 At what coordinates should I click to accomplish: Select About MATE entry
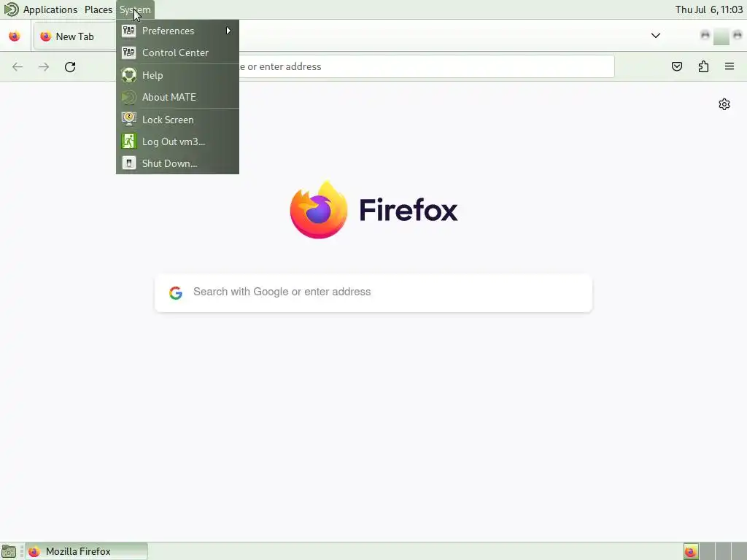(x=177, y=97)
